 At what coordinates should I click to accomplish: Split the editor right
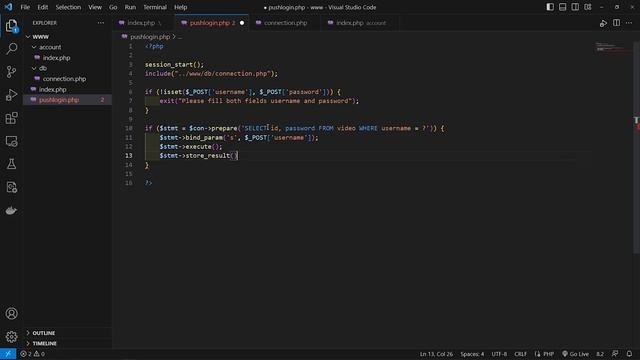click(x=616, y=23)
